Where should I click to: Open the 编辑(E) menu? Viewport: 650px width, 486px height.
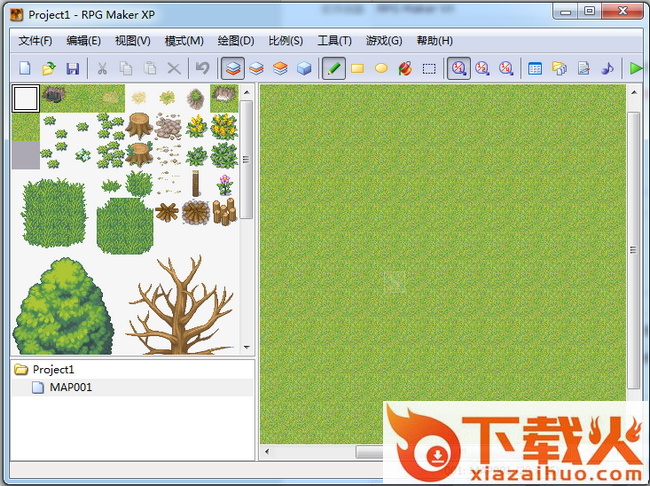pyautogui.click(x=83, y=41)
